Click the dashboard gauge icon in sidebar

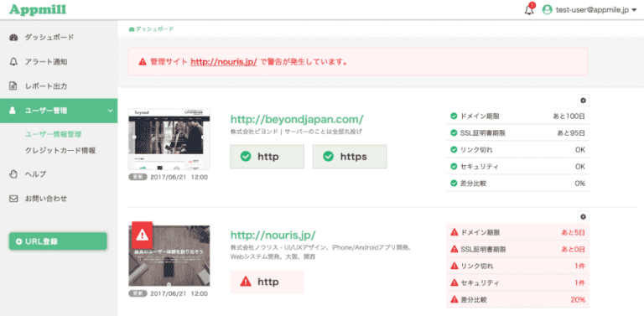[x=13, y=38]
